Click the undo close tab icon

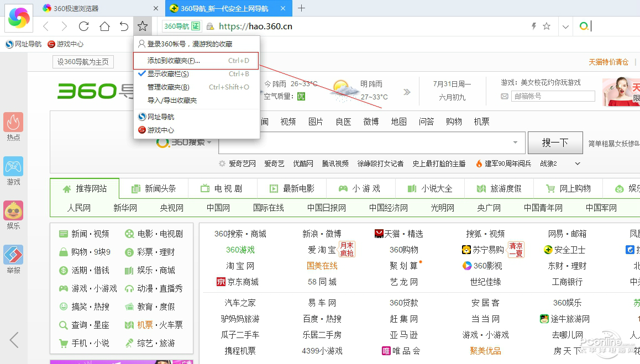(124, 27)
